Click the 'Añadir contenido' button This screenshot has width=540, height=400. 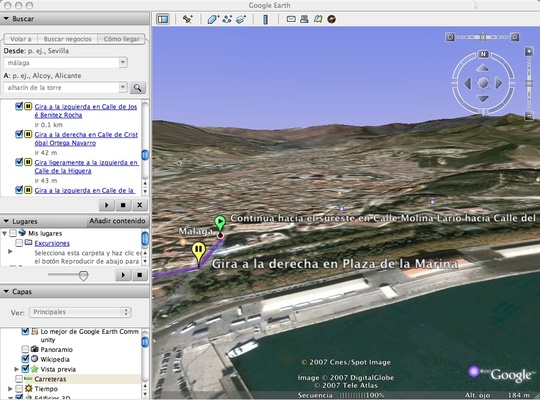[x=117, y=221]
